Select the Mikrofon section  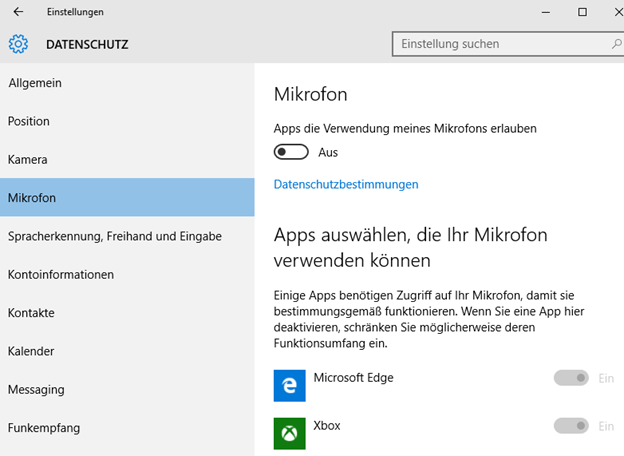click(127, 197)
